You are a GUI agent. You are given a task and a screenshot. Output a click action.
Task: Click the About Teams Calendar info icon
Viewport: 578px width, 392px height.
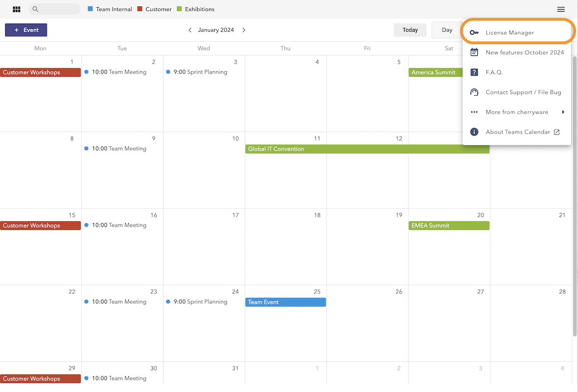tap(474, 132)
